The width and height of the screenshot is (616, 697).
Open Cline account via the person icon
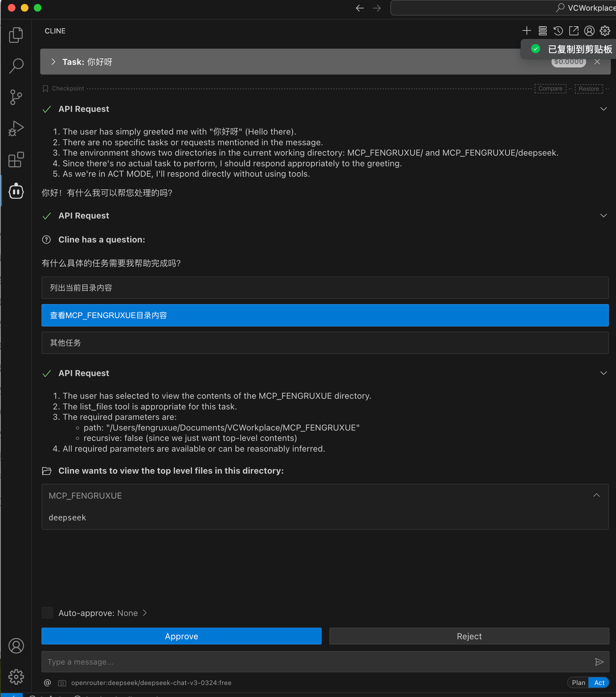tap(589, 31)
